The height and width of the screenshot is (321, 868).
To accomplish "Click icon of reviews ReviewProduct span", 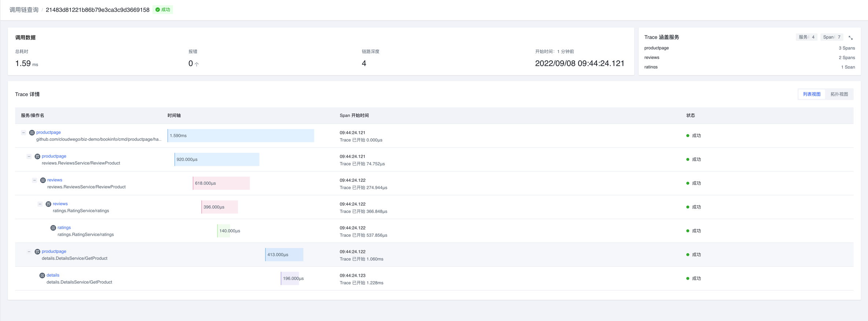I will (x=43, y=180).
